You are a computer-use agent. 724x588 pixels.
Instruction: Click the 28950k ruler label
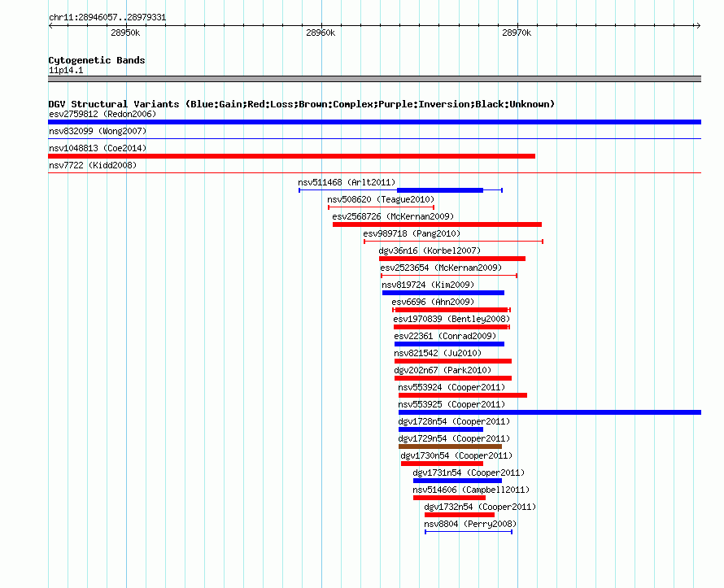point(125,33)
